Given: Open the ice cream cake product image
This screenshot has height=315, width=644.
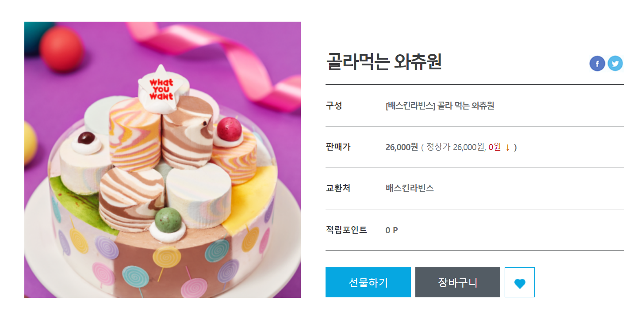Looking at the screenshot, I should [x=162, y=159].
